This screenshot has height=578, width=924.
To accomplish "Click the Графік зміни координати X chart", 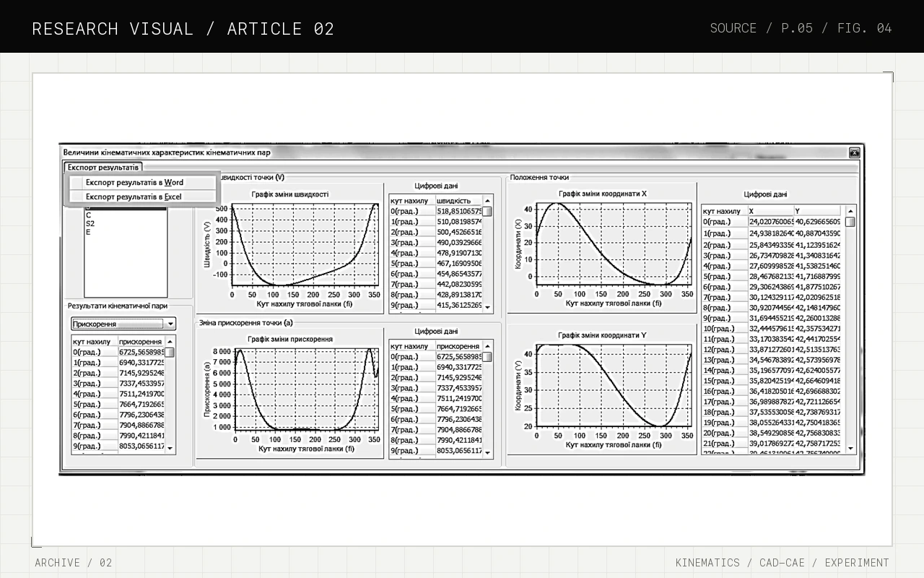I will point(603,248).
